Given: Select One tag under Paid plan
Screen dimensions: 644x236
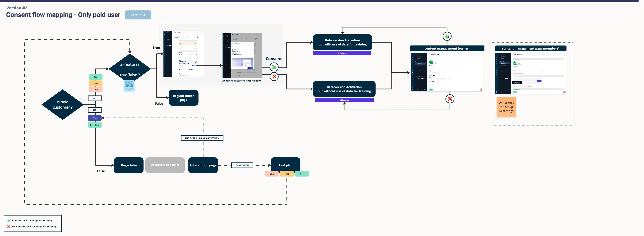Looking at the screenshot, I should (x=272, y=174).
